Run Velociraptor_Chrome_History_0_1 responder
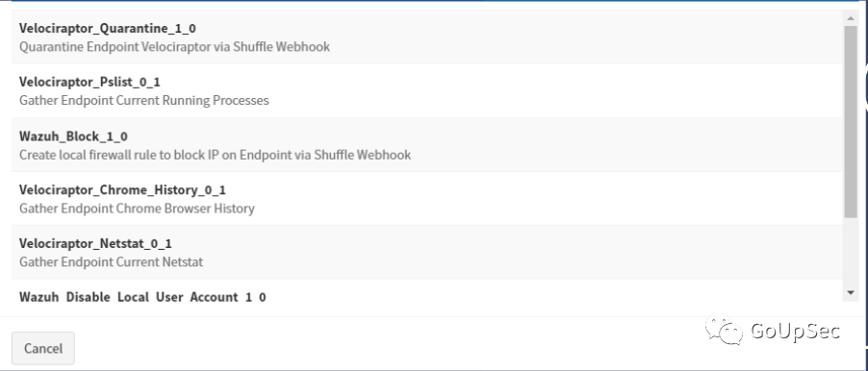 click(427, 199)
